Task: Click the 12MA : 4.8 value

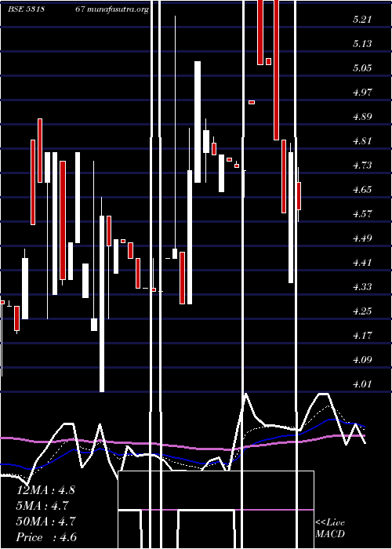Action: click(x=45, y=490)
